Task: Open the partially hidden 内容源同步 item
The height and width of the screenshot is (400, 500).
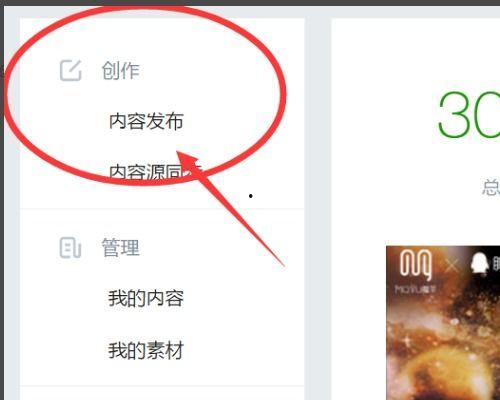Action: [155, 171]
